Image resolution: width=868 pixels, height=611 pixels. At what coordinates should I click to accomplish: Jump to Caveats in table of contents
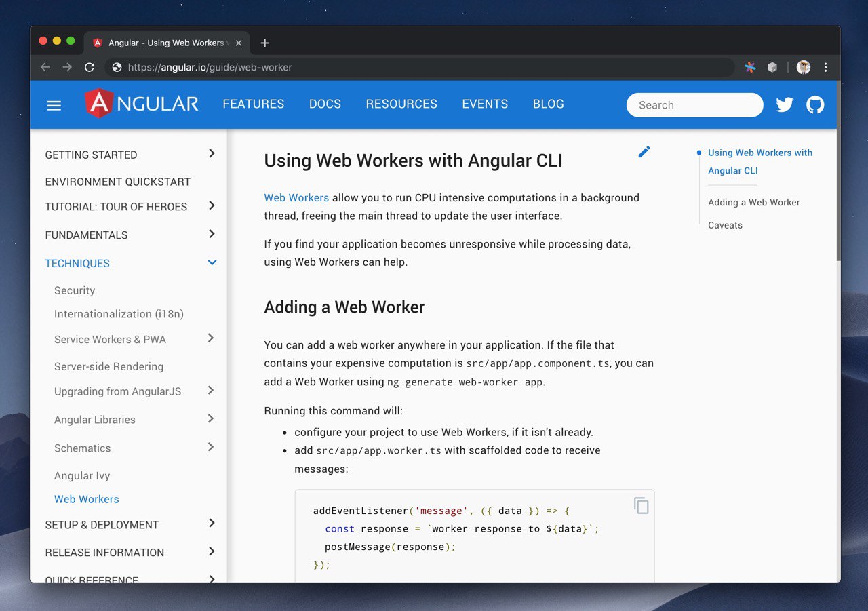[725, 225]
